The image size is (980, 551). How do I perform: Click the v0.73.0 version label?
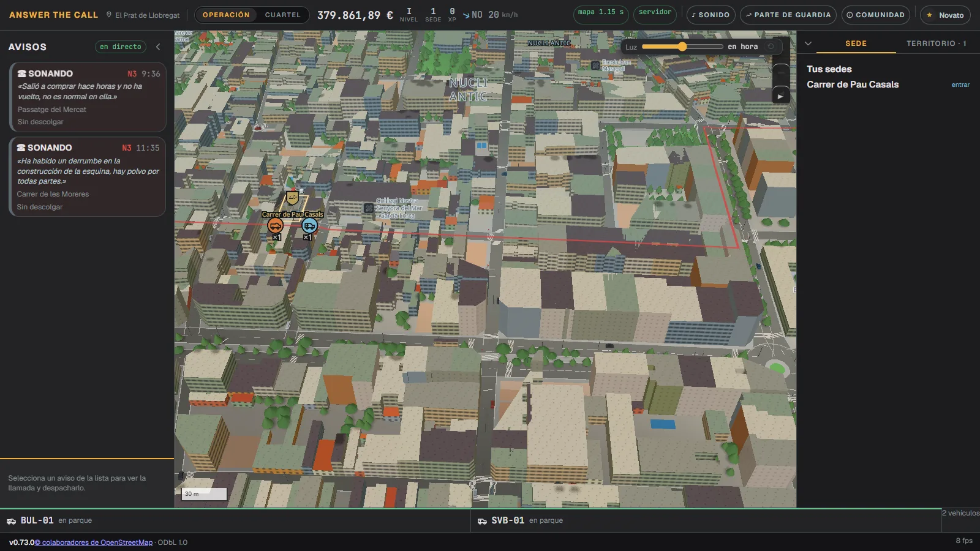pos(21,542)
